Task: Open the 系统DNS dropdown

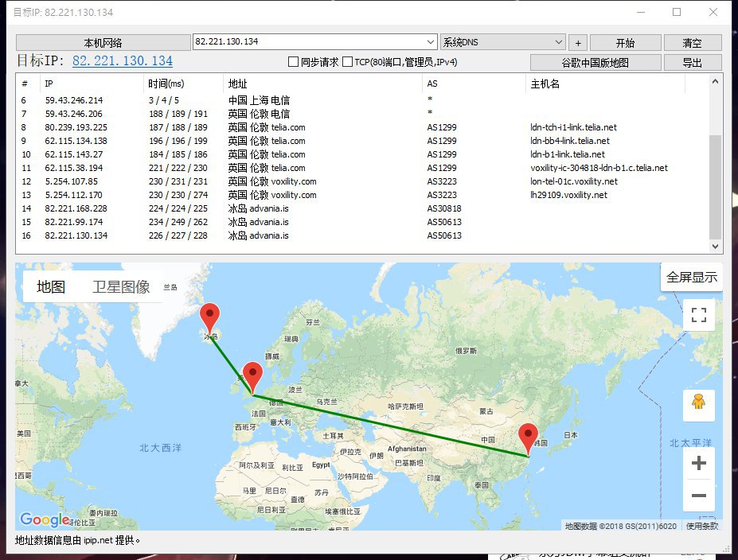Action: (x=558, y=42)
